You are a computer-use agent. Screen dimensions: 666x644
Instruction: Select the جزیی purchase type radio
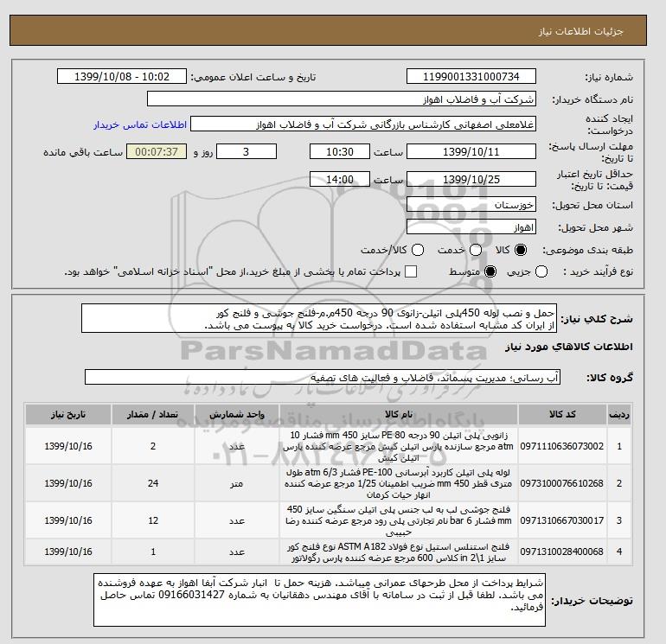pos(541,271)
